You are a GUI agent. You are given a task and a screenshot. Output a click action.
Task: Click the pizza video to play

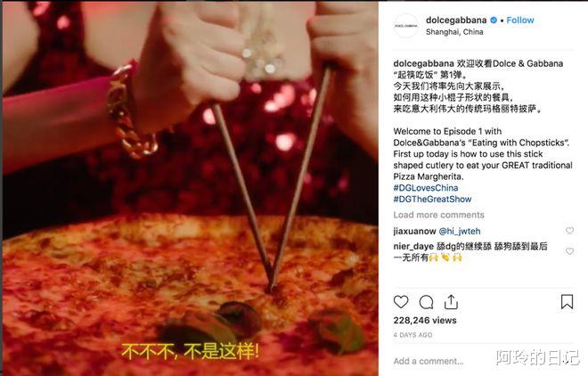tap(191, 189)
